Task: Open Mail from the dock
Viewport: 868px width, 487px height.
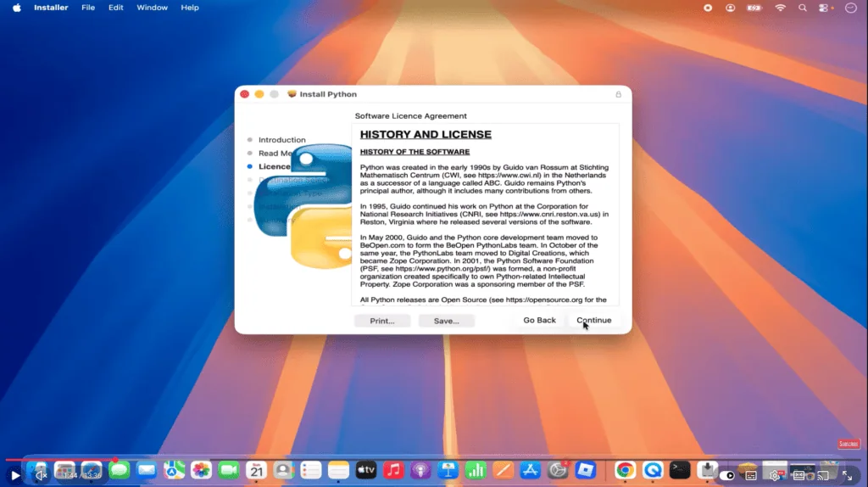Action: click(146, 470)
